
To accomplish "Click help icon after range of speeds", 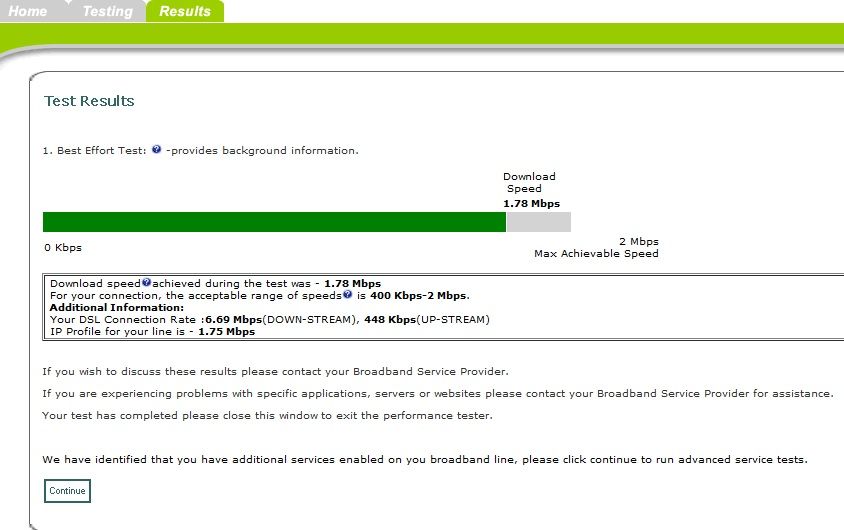I will click(x=347, y=294).
